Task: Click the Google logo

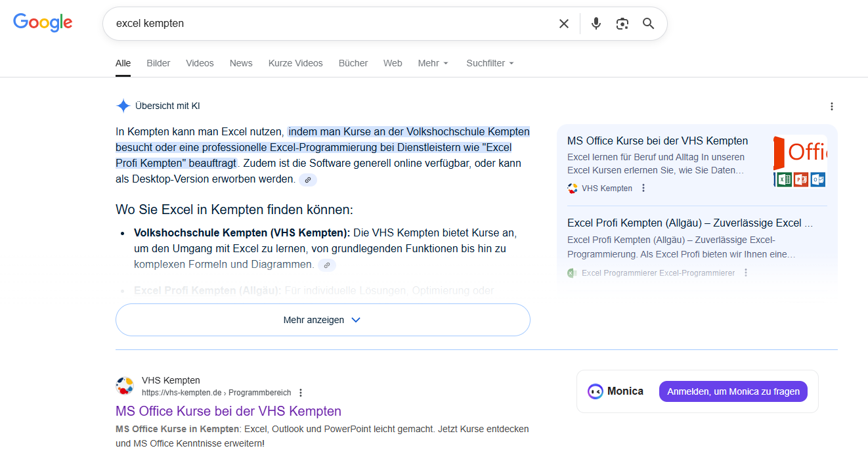Action: 43,22
